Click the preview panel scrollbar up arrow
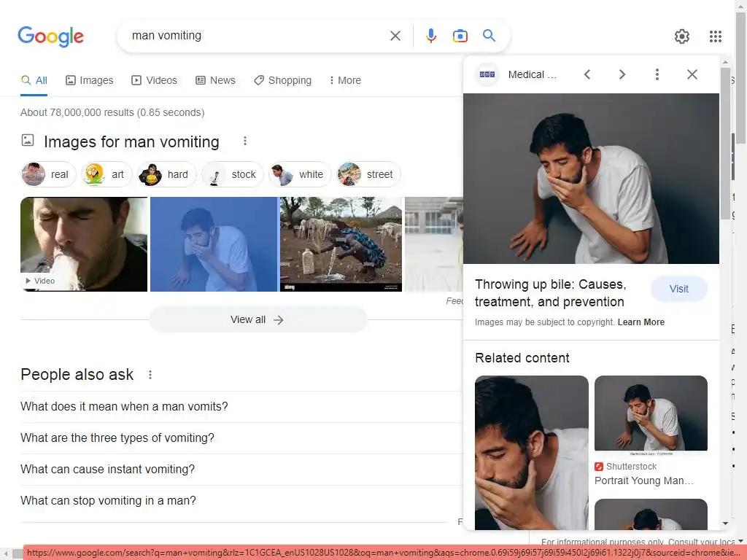Viewport: 747px width, 560px height. (x=725, y=63)
